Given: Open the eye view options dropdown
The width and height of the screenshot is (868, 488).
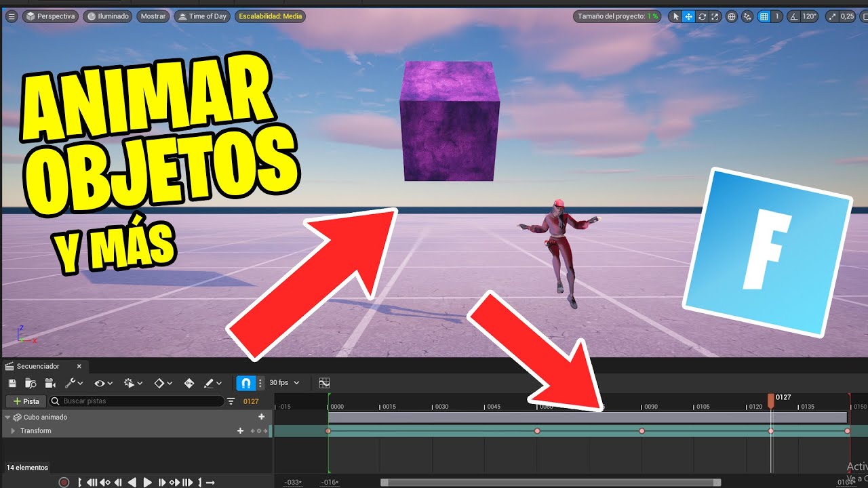Looking at the screenshot, I should click(104, 383).
